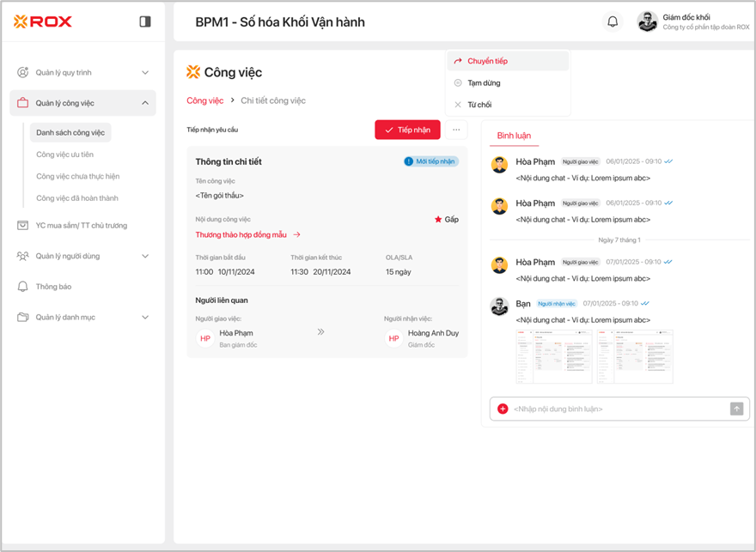Collapse the Quản lý công việc section

click(x=144, y=103)
